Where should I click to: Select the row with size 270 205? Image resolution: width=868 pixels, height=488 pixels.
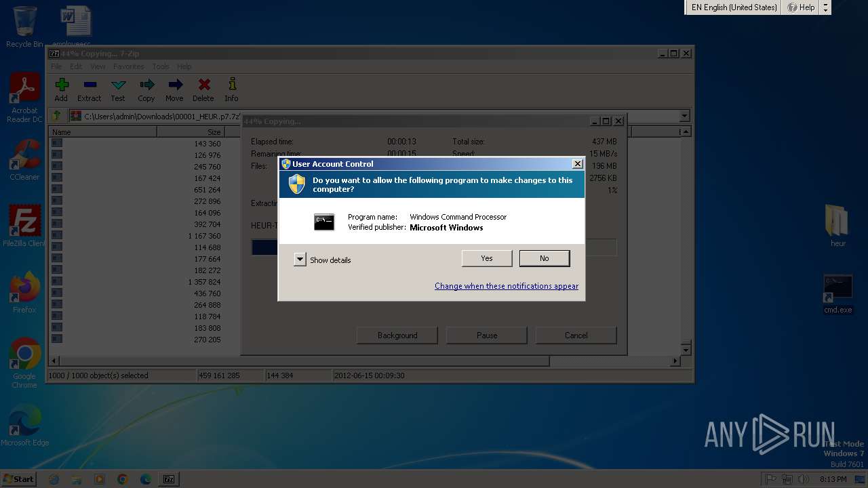coord(138,340)
